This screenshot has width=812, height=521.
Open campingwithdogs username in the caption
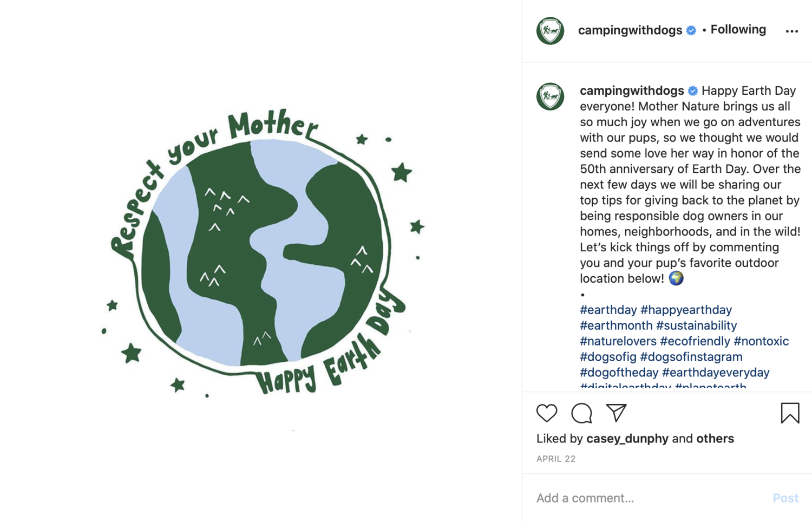tap(632, 90)
